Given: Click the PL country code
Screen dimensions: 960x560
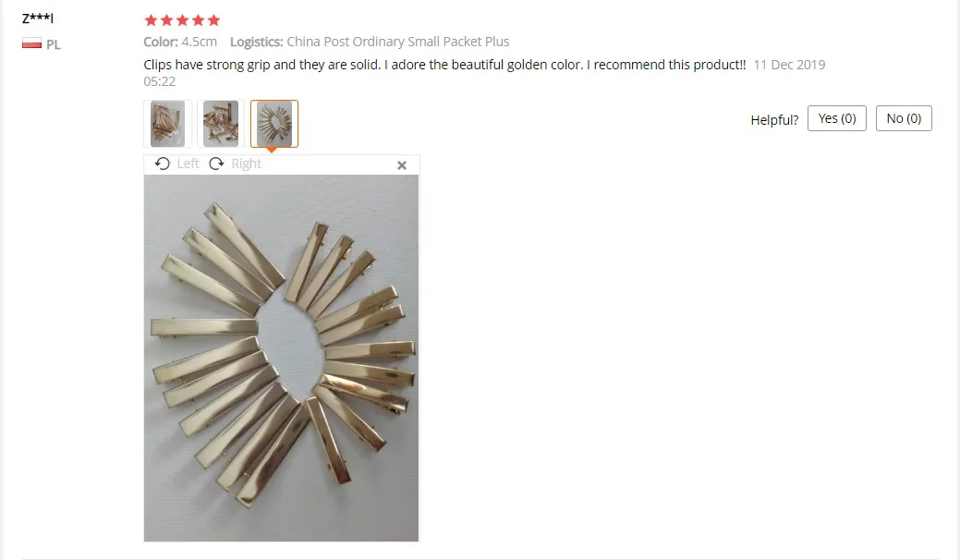Looking at the screenshot, I should tap(54, 44).
